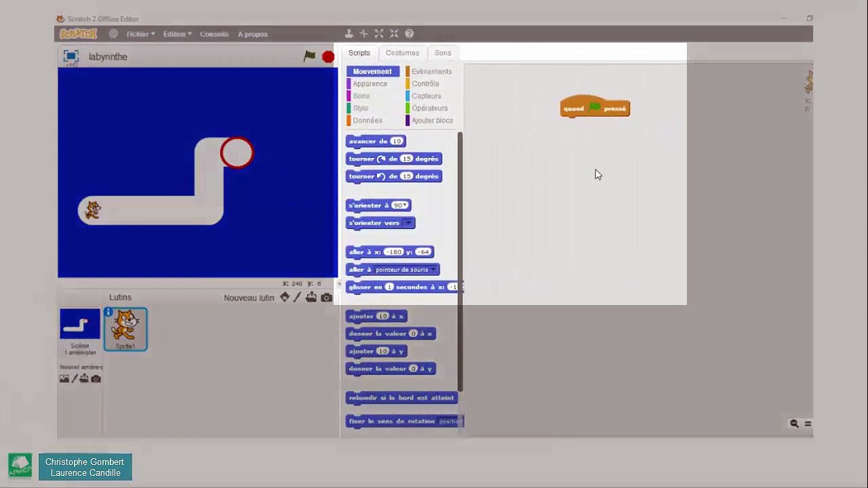868x488 pixels.
Task: Select the Capteurs block category
Action: [426, 96]
